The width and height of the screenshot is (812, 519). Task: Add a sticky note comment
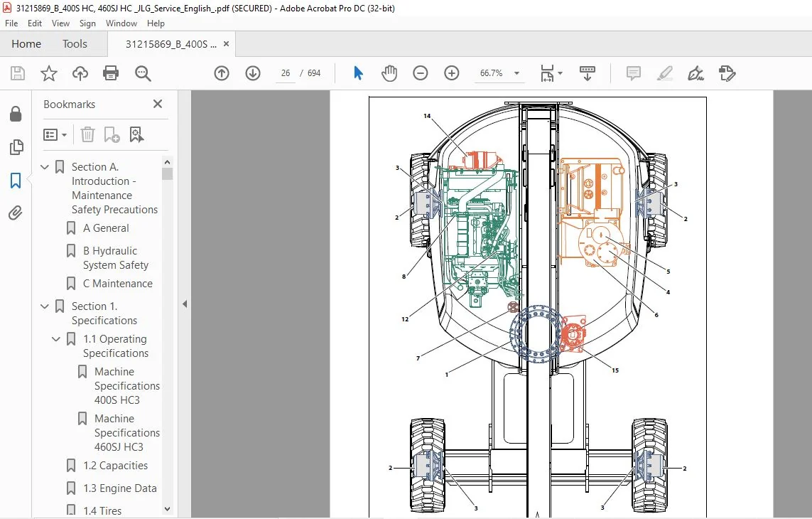(x=634, y=73)
